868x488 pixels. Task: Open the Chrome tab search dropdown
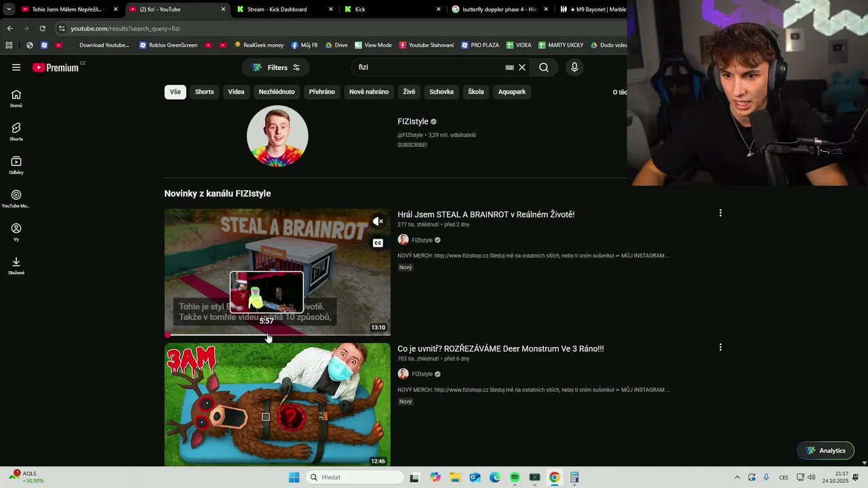tap(9, 9)
